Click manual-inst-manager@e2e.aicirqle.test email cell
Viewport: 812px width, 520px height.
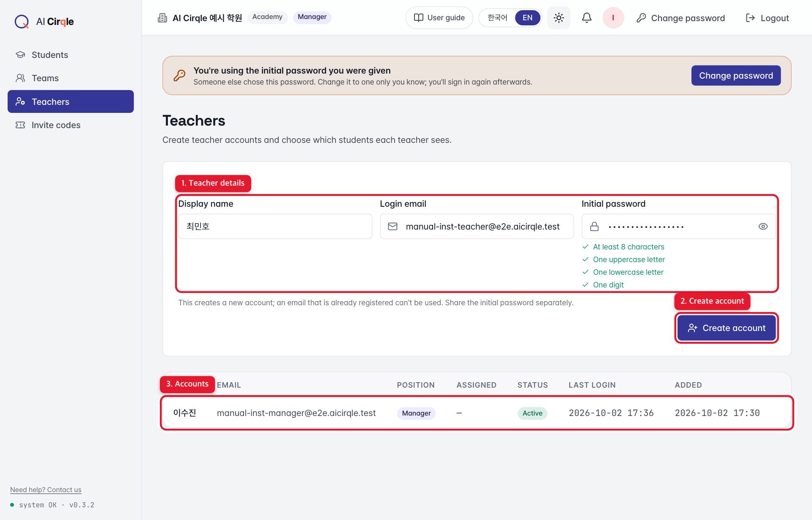[296, 413]
